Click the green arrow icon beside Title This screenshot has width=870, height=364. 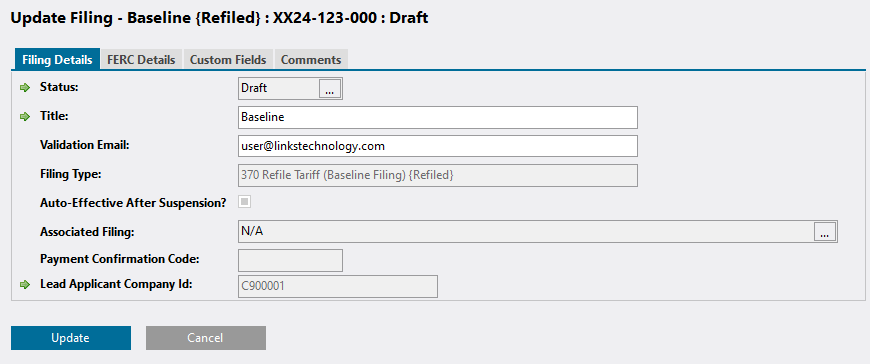(x=24, y=117)
